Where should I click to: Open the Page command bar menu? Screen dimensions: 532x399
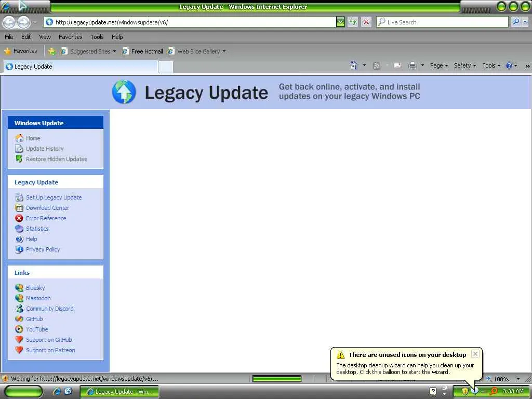point(439,65)
